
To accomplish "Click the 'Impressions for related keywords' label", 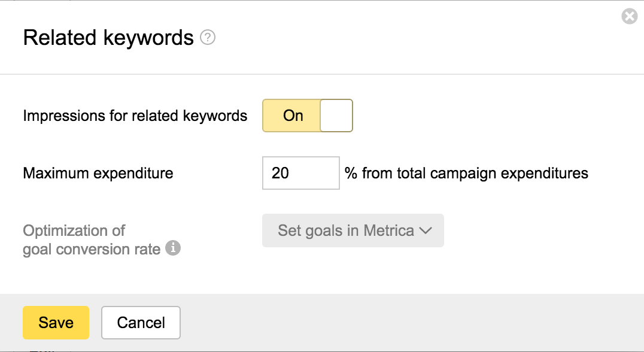I will [135, 116].
